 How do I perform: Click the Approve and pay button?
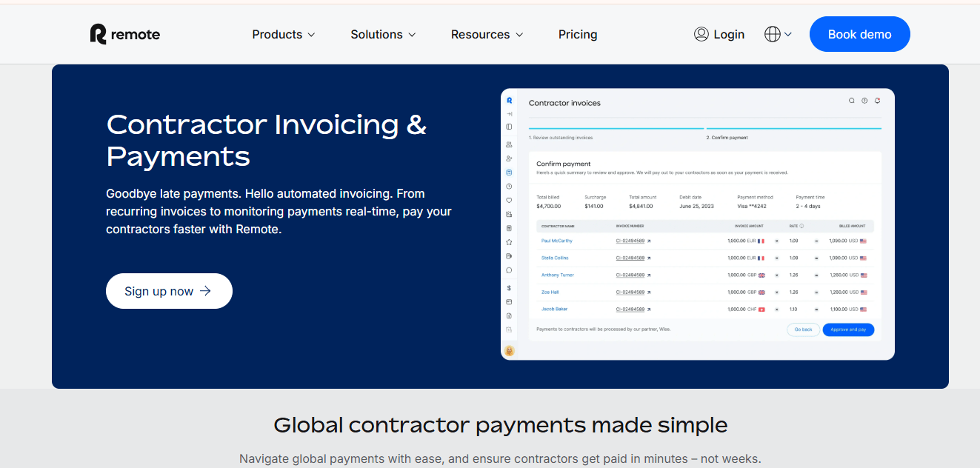point(848,330)
